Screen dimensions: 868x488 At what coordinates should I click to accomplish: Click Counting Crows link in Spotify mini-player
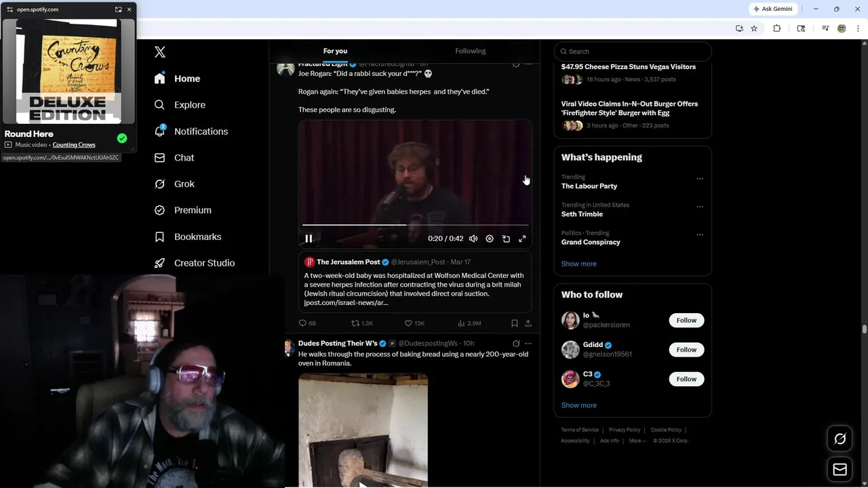coord(74,145)
